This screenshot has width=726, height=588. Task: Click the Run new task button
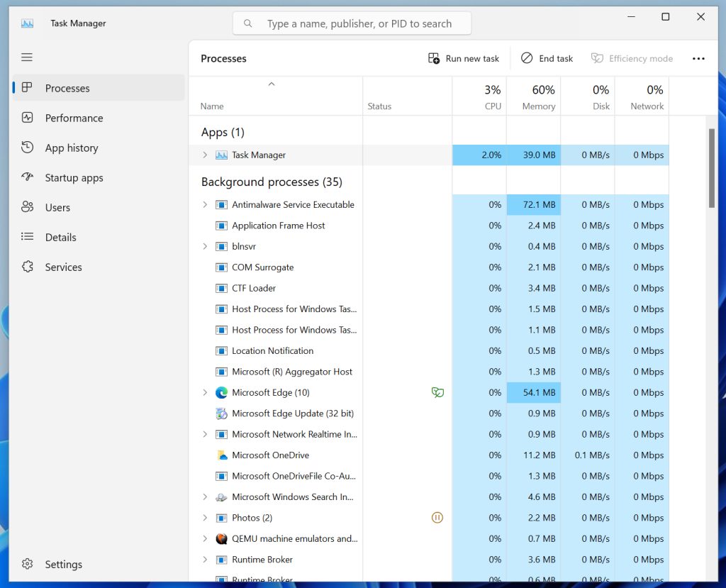pyautogui.click(x=463, y=58)
